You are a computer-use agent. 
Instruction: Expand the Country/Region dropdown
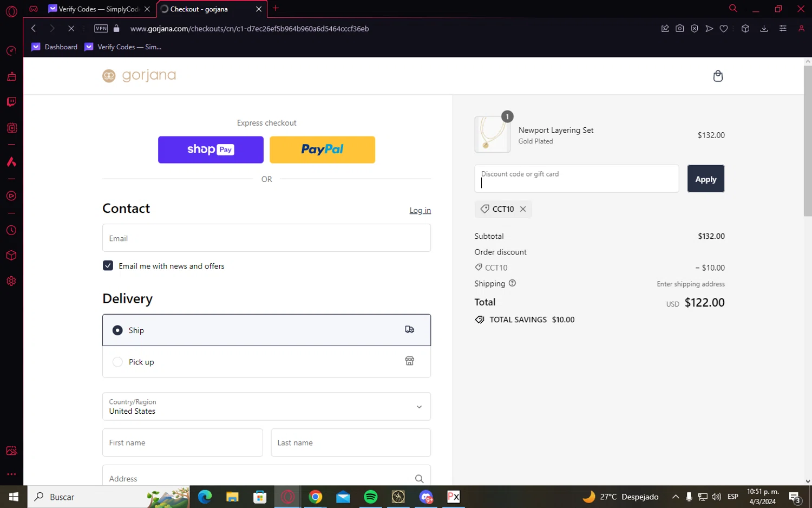click(266, 407)
